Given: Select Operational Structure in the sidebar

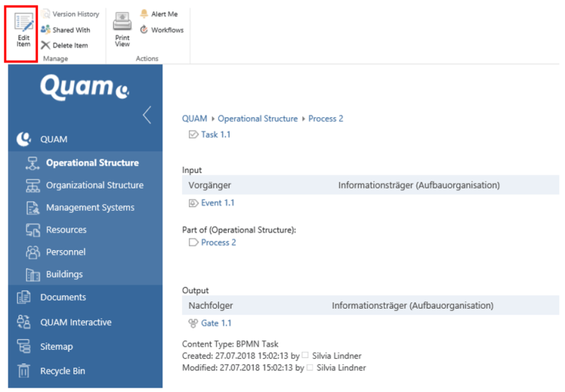Looking at the screenshot, I should pyautogui.click(x=92, y=162).
